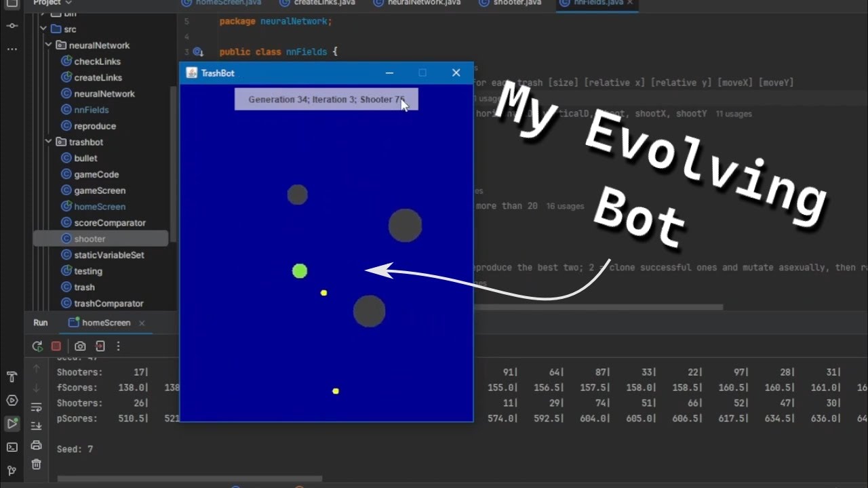Click console up-arrow navigation icon
The width and height of the screenshot is (868, 488).
pyautogui.click(x=37, y=369)
